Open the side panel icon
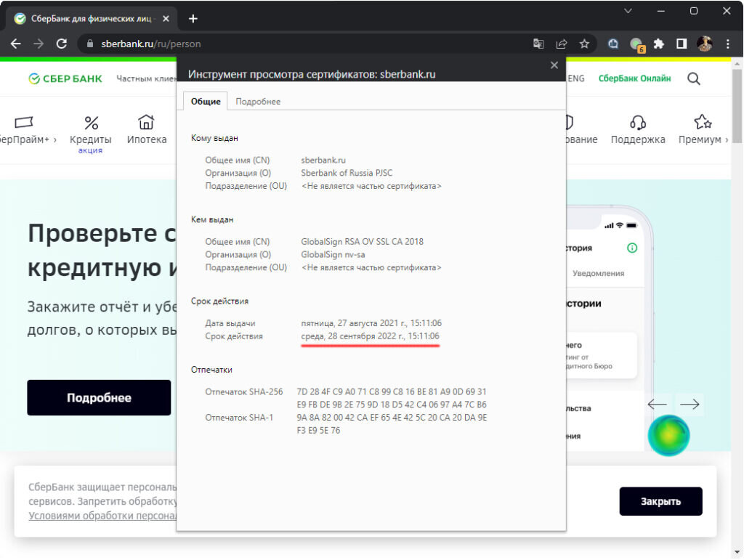The height and width of the screenshot is (560, 744). (x=681, y=44)
